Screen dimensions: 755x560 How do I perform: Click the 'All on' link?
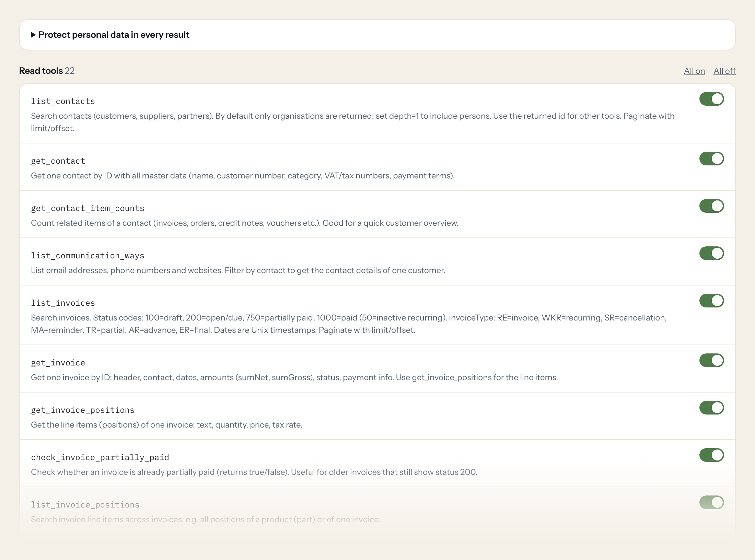694,71
